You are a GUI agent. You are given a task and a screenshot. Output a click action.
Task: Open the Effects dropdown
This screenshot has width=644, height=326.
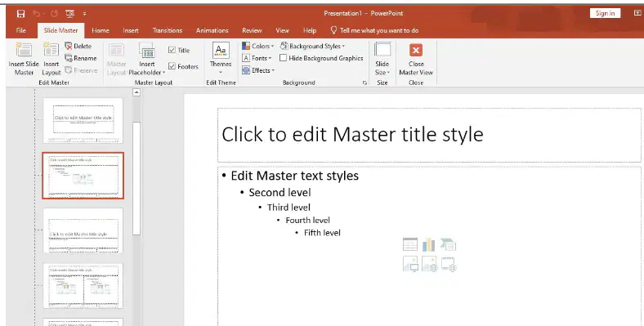pos(258,70)
